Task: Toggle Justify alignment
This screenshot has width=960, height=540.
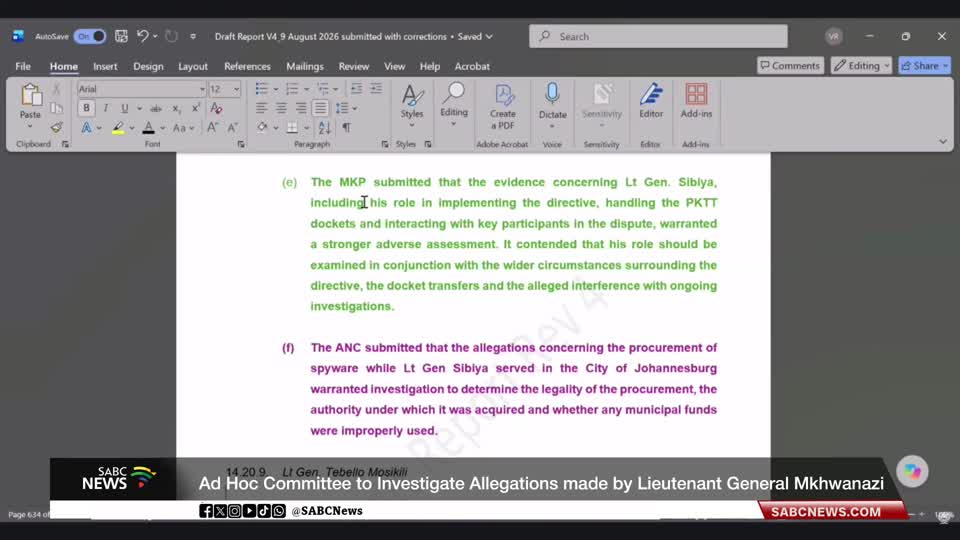Action: [320, 108]
